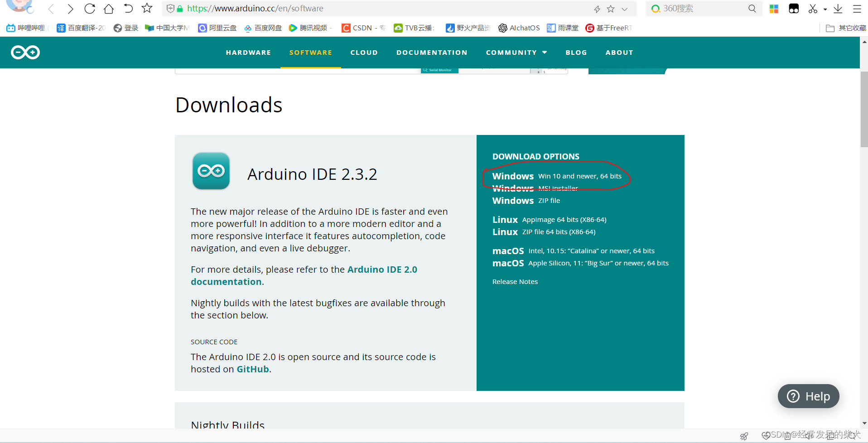The width and height of the screenshot is (868, 443).
Task: Open the 登录 bookmark
Action: (x=126, y=28)
